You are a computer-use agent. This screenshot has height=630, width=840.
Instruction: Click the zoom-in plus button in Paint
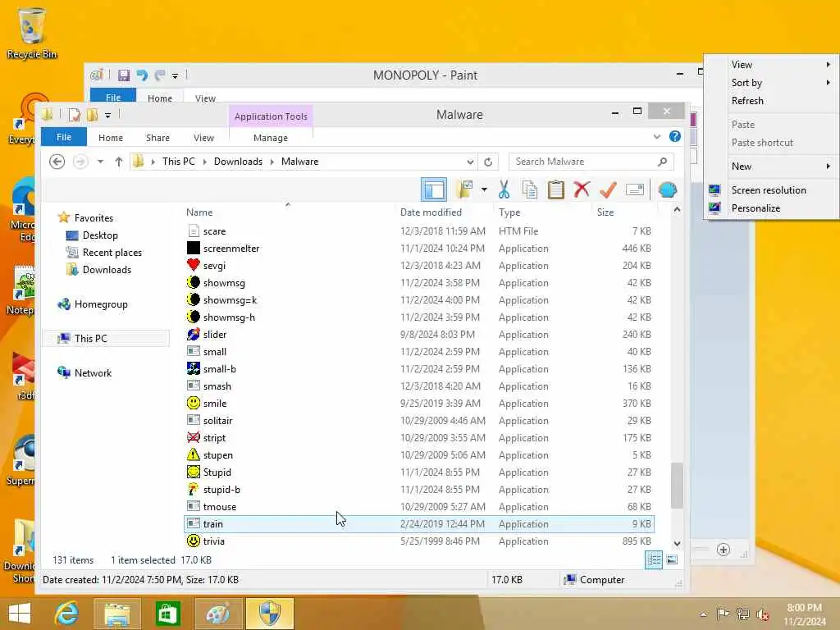coord(724,550)
